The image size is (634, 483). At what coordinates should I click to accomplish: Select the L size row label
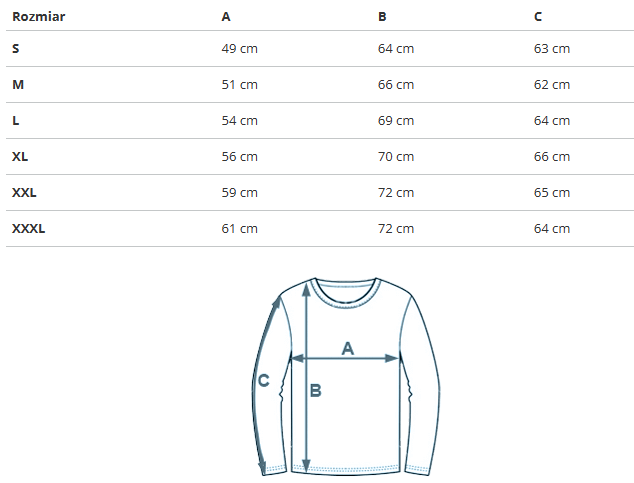point(16,121)
